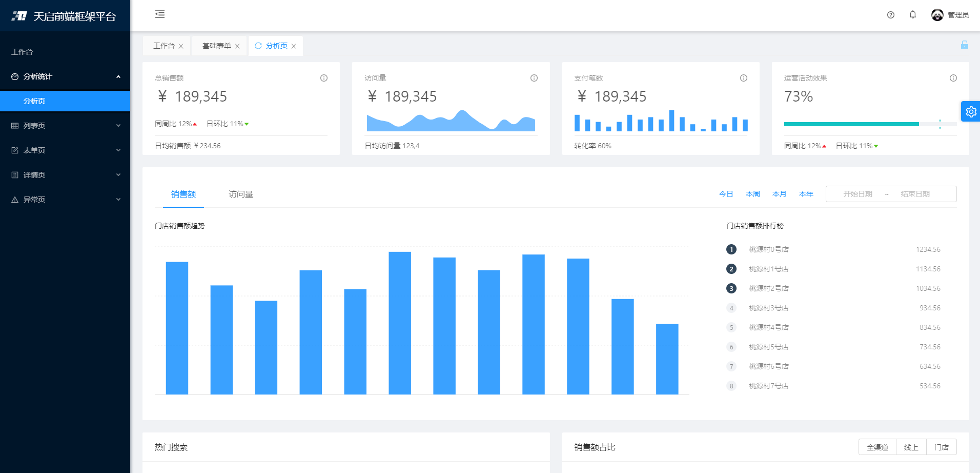Image resolution: width=980 pixels, height=473 pixels.
Task: Click the 销售额占比 card title
Action: click(x=595, y=447)
